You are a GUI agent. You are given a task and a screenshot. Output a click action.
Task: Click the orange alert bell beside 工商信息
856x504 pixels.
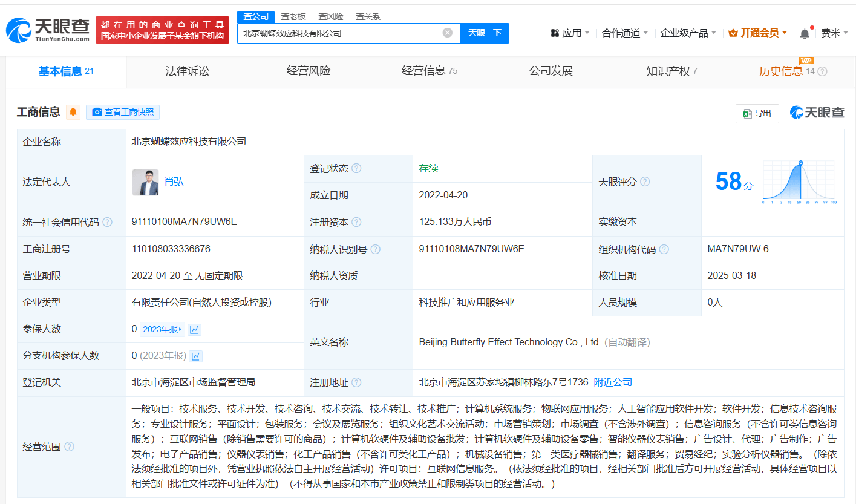73,112
